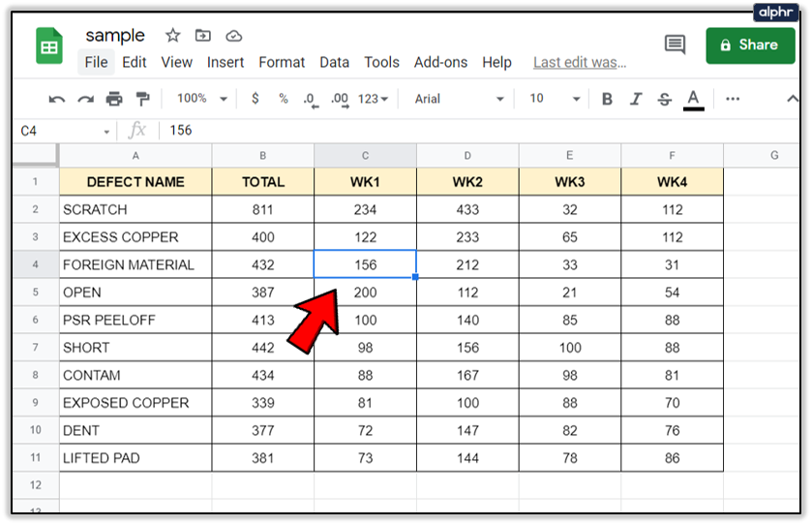Open the File menu

pos(96,62)
